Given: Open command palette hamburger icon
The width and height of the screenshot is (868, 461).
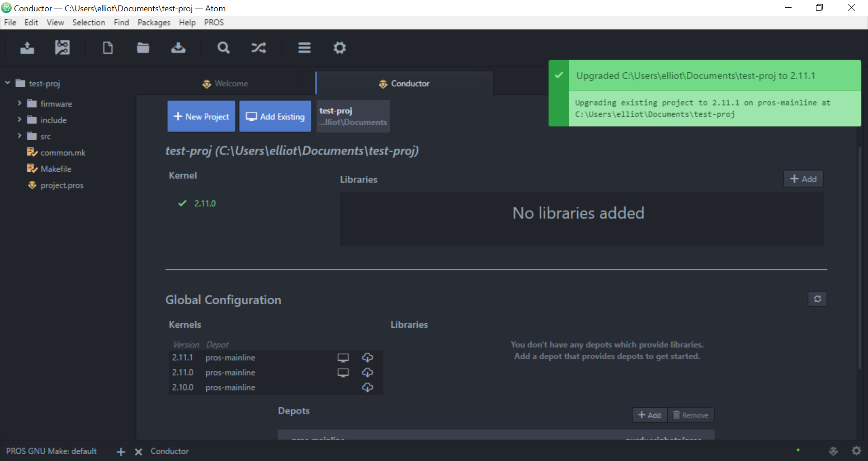Looking at the screenshot, I should click(304, 48).
